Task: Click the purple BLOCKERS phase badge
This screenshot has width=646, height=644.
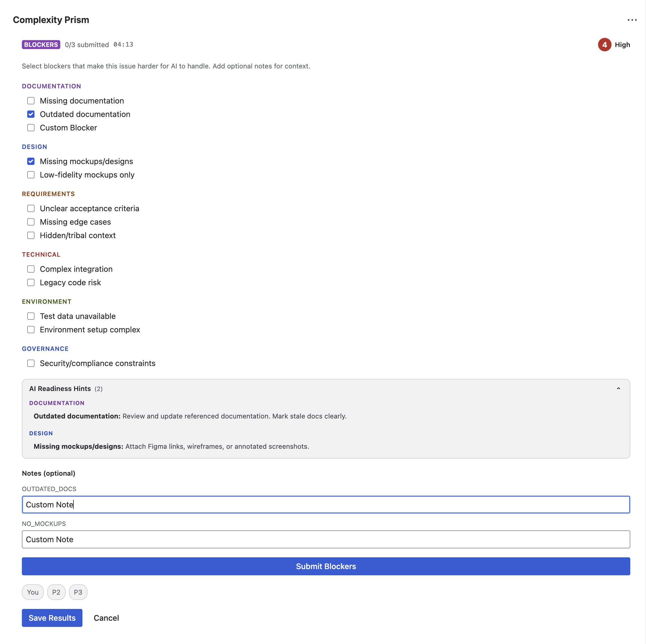Action: [41, 45]
